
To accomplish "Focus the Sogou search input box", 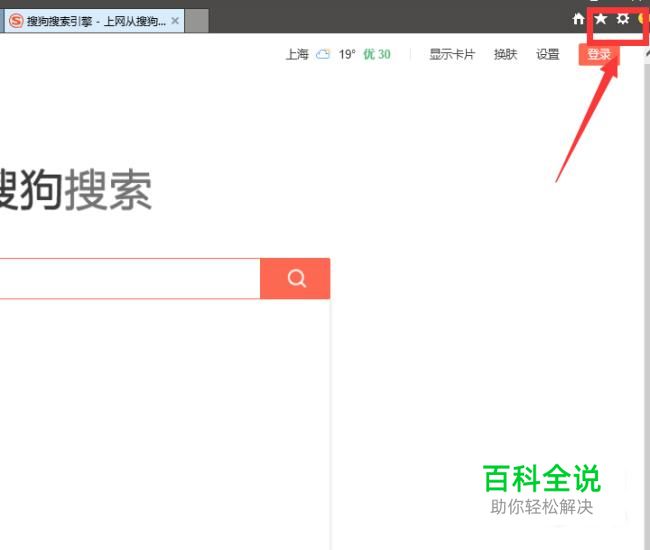I will (x=130, y=278).
